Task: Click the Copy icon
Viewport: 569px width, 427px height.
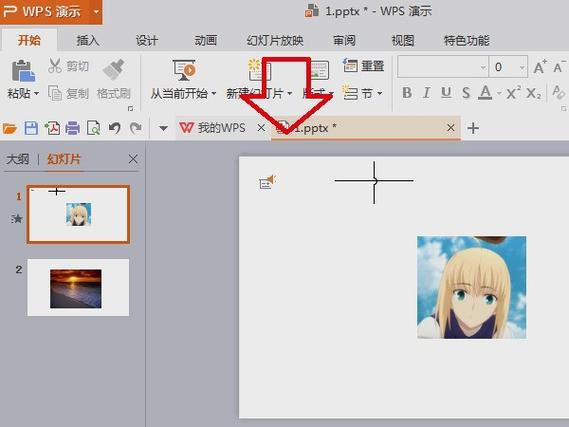Action: pos(55,93)
